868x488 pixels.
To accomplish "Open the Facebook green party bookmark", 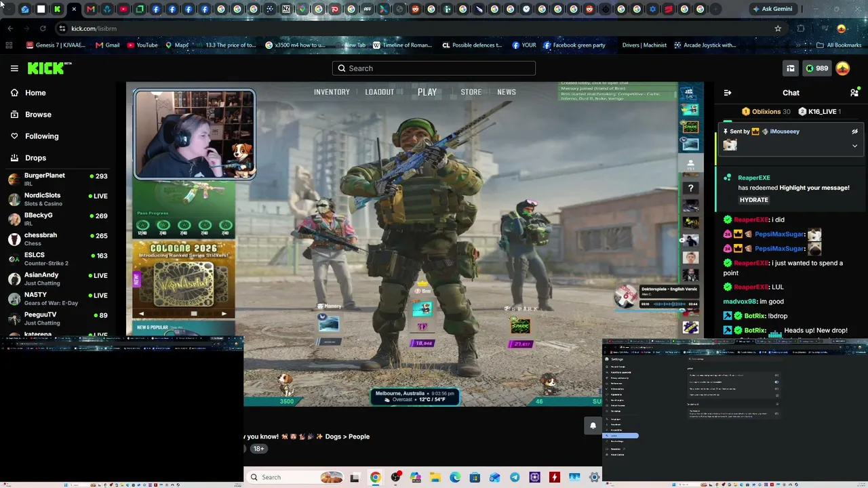I will click(574, 45).
